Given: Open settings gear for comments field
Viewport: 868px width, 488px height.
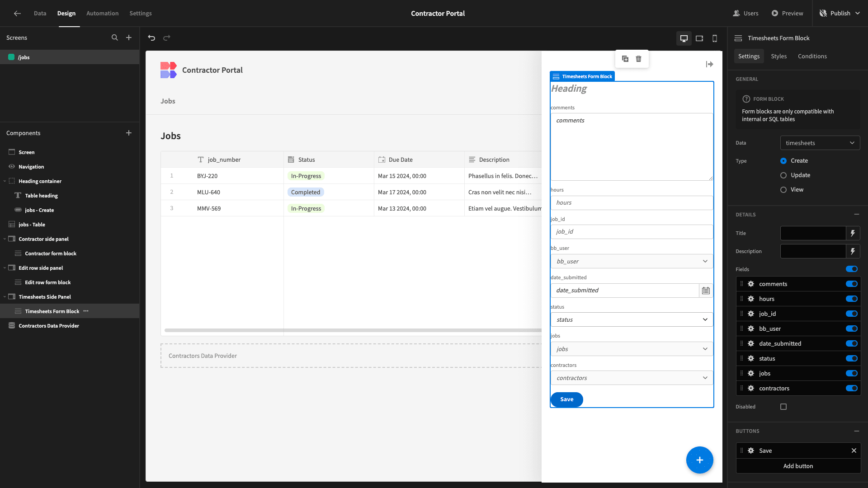Looking at the screenshot, I should pos(751,284).
